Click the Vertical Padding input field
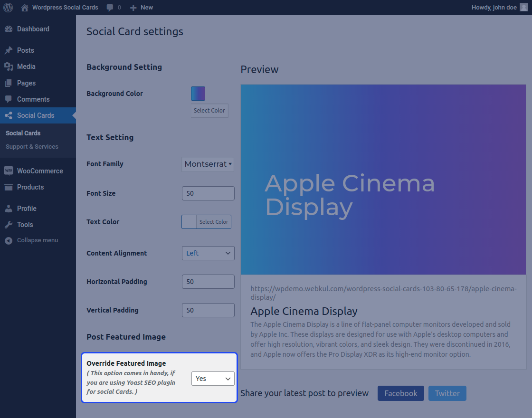The image size is (532, 418). click(208, 310)
